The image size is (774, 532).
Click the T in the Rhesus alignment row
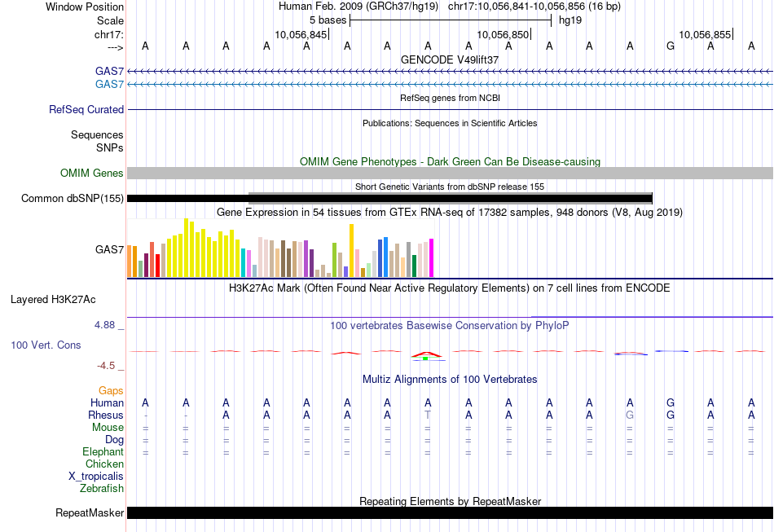(428, 415)
